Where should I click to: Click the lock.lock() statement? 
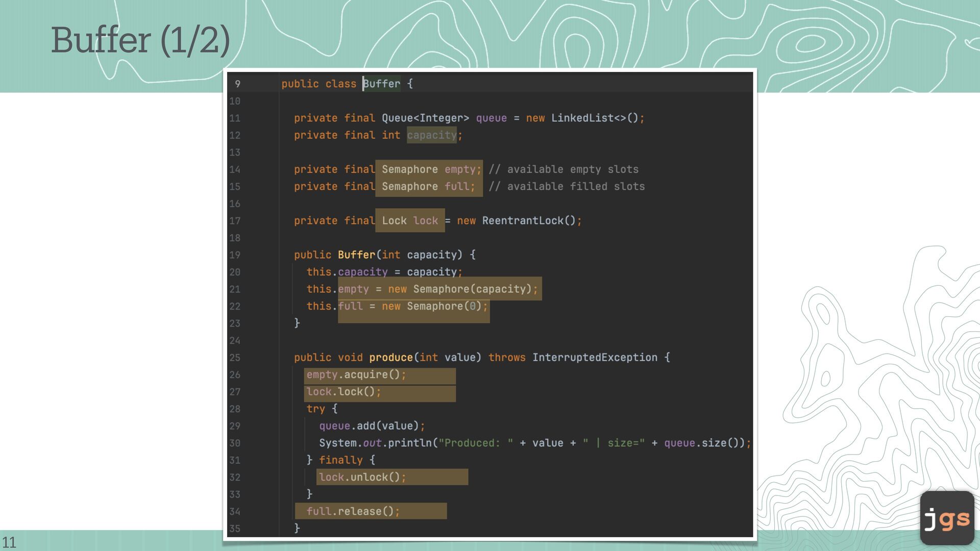tap(343, 392)
